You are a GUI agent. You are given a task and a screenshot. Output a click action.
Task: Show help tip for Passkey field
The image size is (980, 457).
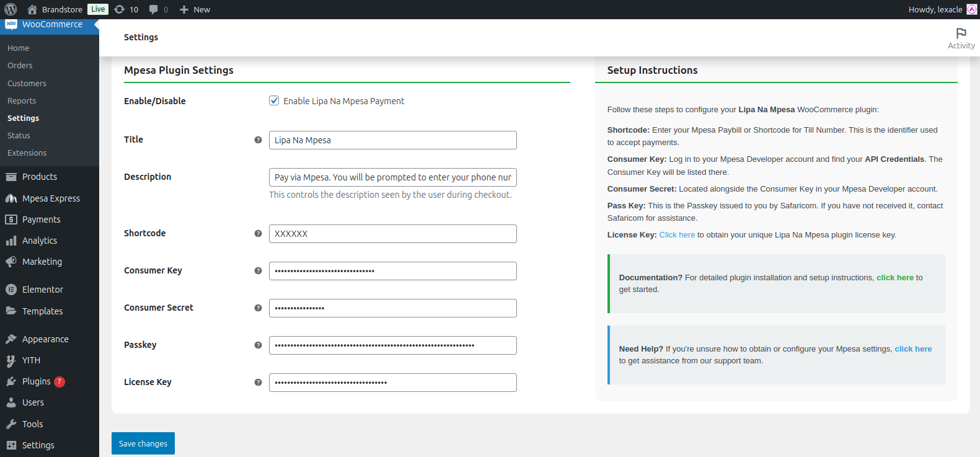258,345
